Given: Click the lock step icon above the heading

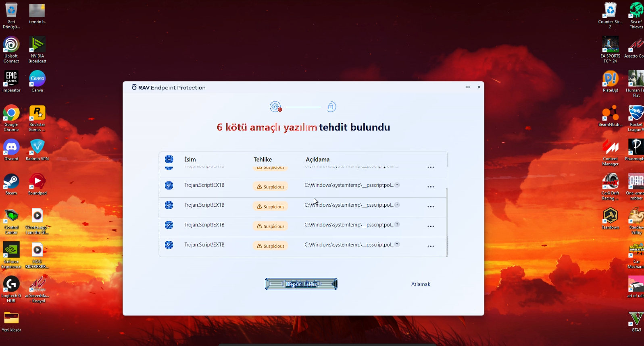Looking at the screenshot, I should pyautogui.click(x=331, y=107).
